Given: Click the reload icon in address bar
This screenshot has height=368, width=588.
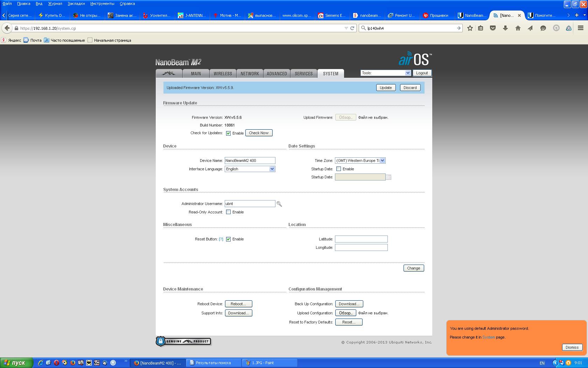Looking at the screenshot, I should coord(352,28).
